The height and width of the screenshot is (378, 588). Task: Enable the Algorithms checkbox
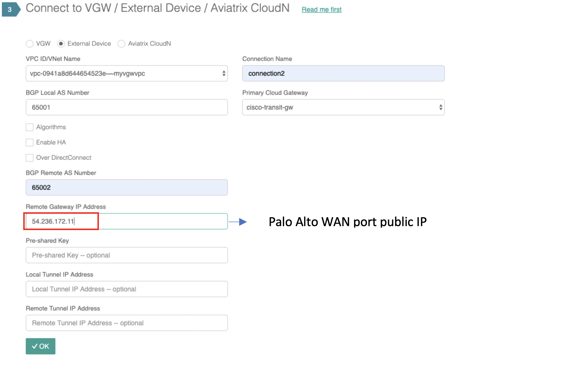tap(29, 127)
